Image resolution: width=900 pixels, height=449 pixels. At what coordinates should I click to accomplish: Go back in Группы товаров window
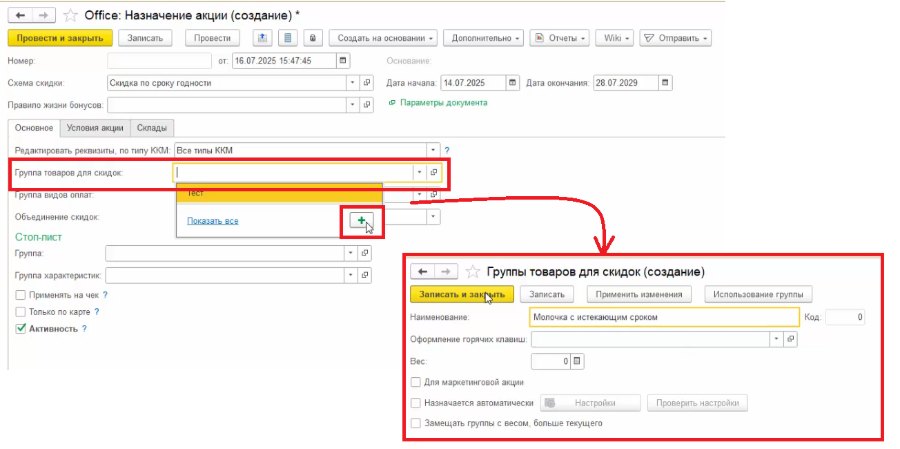[422, 271]
